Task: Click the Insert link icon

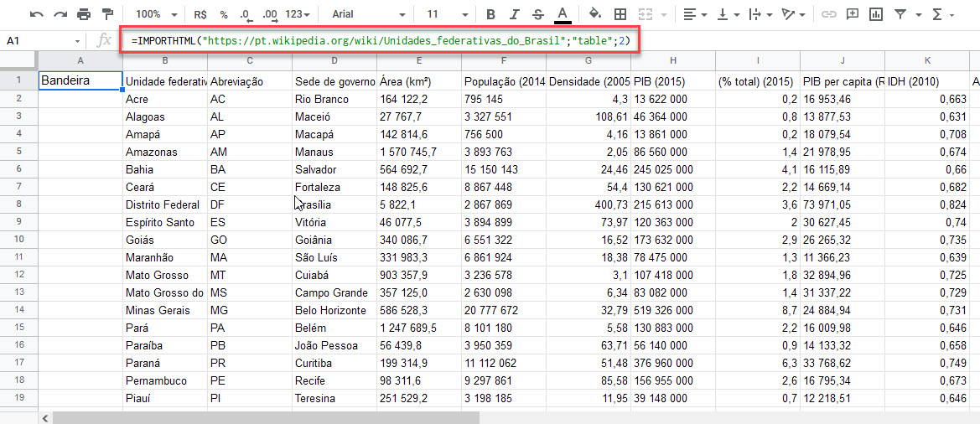Action: (829, 13)
